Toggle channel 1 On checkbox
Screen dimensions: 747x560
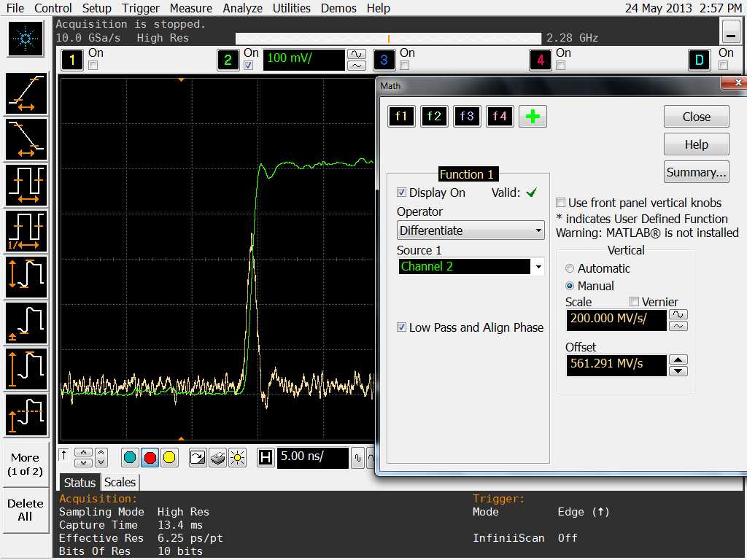(93, 66)
